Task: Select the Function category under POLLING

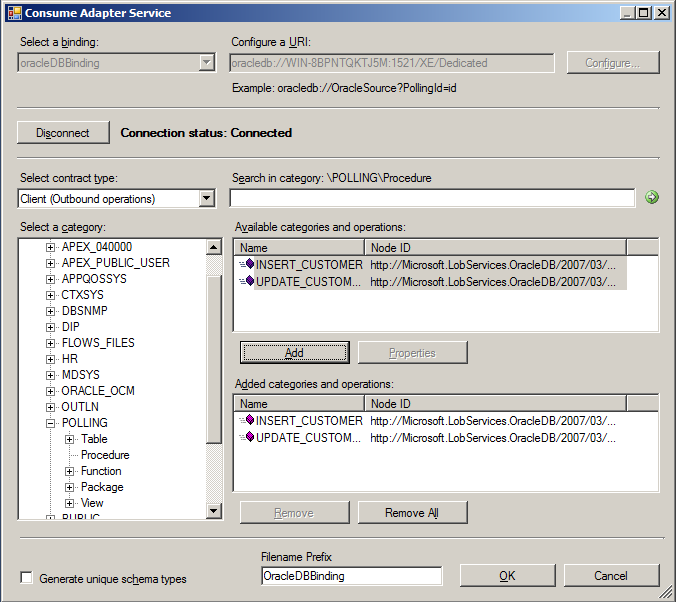Action: pyautogui.click(x=101, y=471)
